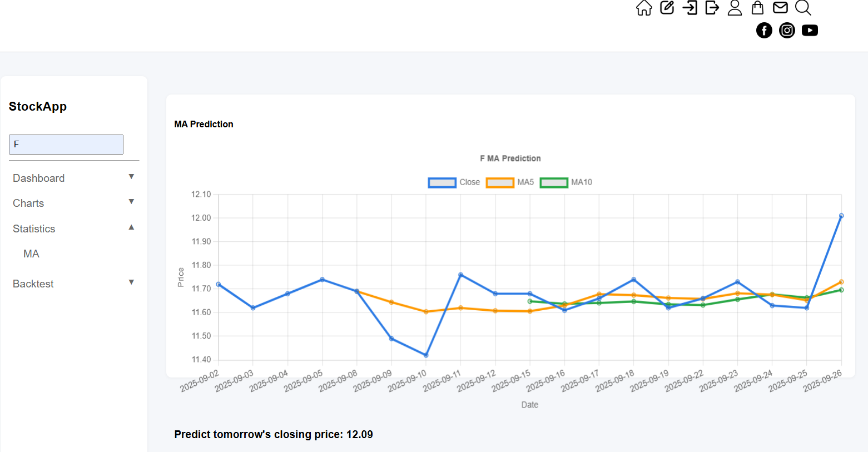Expand the Charts section arrow

coord(131,202)
